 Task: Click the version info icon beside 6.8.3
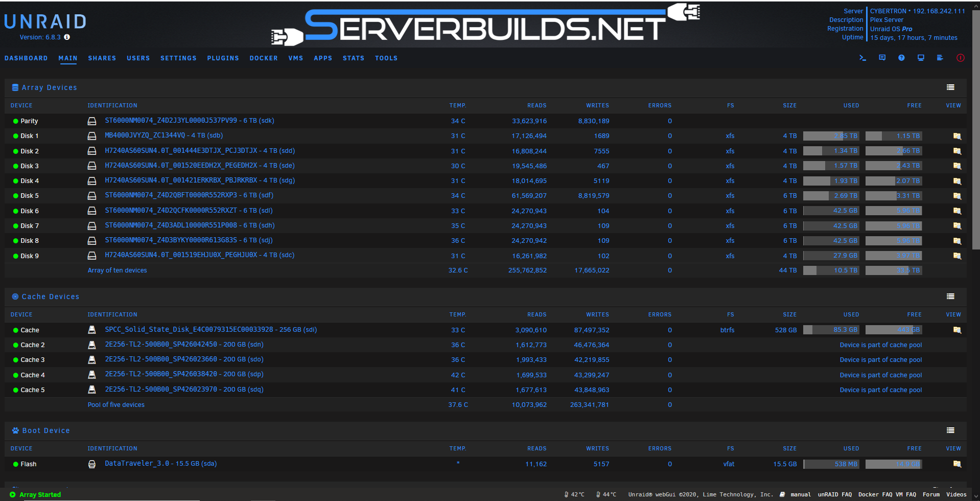click(x=67, y=37)
